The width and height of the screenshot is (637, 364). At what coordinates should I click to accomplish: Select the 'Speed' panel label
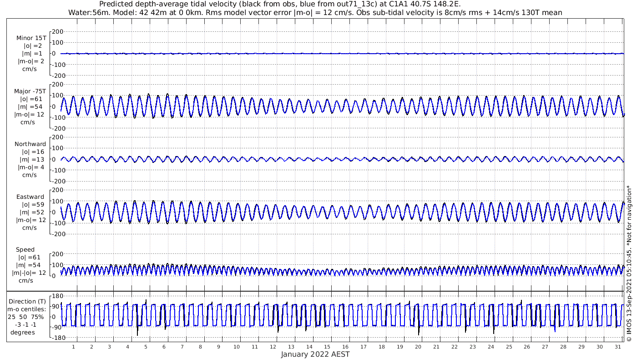25,250
